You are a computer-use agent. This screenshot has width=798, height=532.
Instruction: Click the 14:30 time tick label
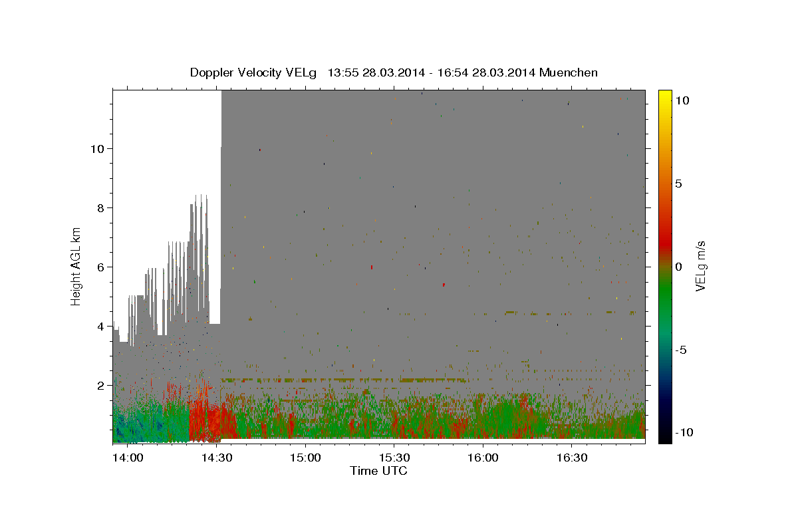coord(216,458)
